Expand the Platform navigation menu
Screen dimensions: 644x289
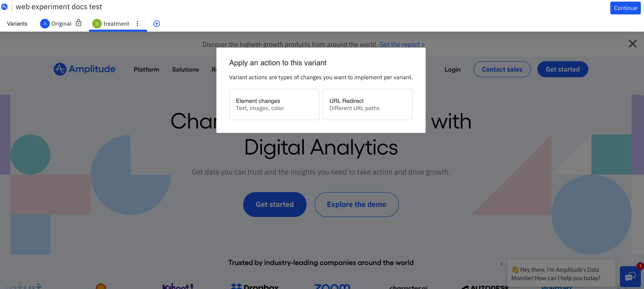tap(146, 70)
